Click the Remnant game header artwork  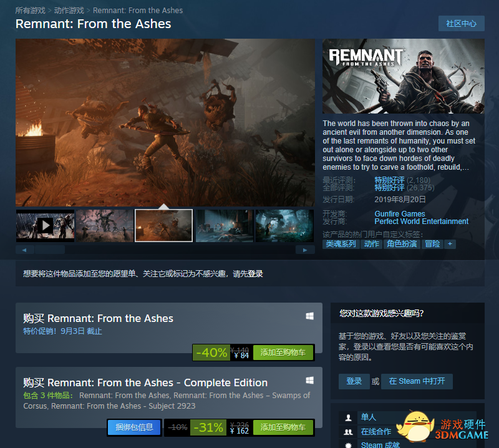tap(403, 76)
